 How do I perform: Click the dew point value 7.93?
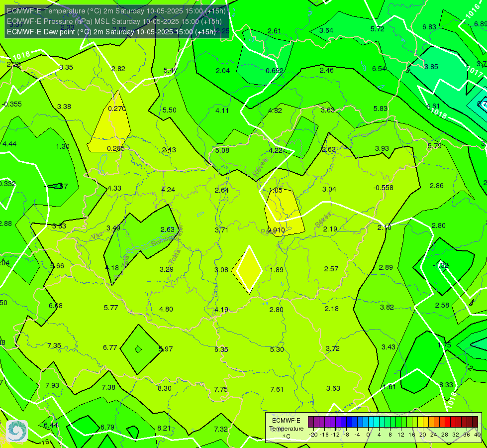[52, 385]
